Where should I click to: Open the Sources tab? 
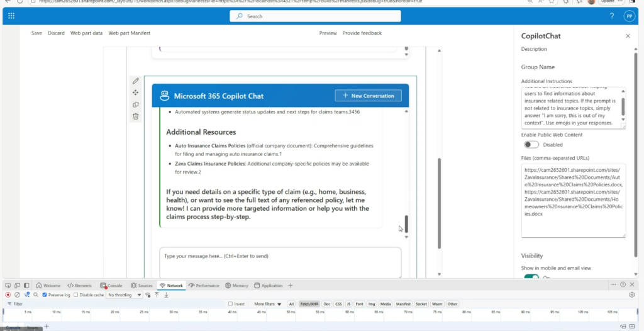[142, 285]
